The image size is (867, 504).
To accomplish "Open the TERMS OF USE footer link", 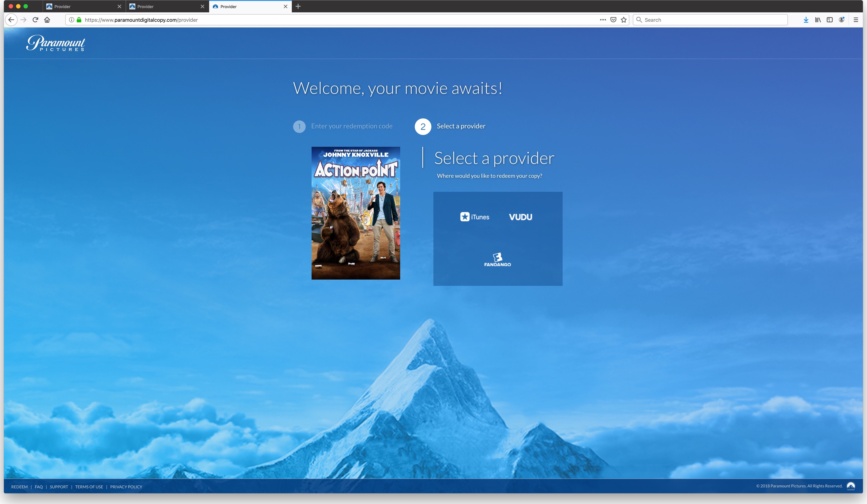I will coord(89,487).
